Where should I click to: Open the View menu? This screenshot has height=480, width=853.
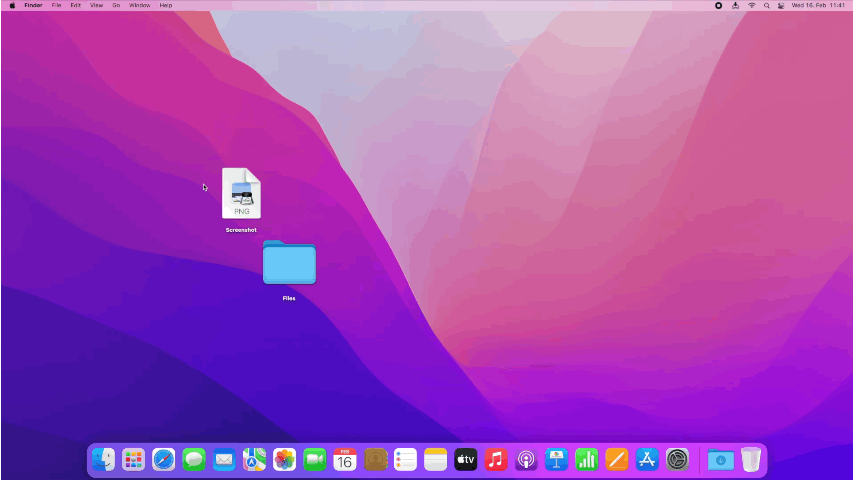[x=96, y=5]
